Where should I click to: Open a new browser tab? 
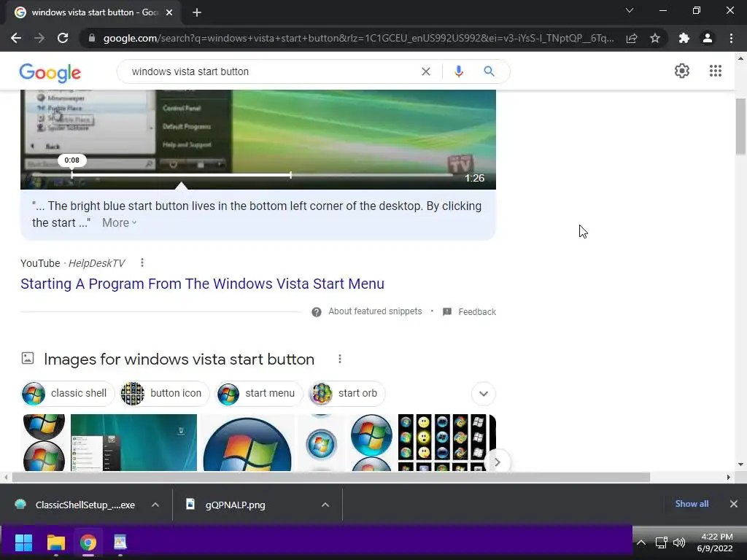[x=197, y=12]
